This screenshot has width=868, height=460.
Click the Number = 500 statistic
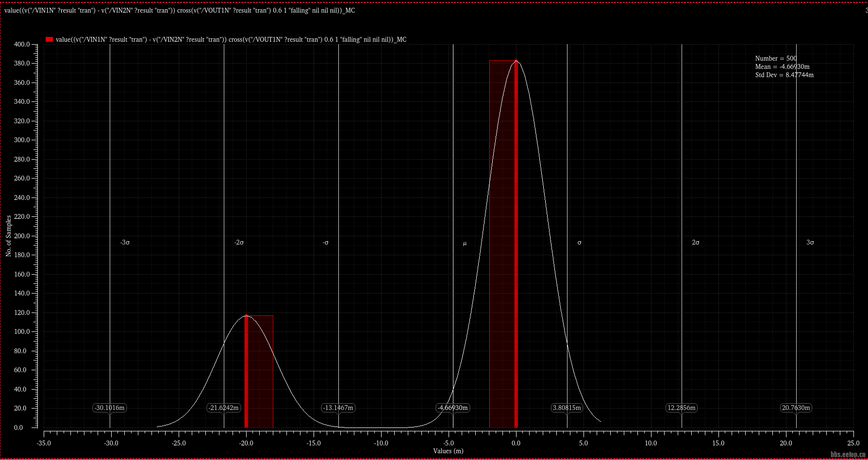click(776, 58)
